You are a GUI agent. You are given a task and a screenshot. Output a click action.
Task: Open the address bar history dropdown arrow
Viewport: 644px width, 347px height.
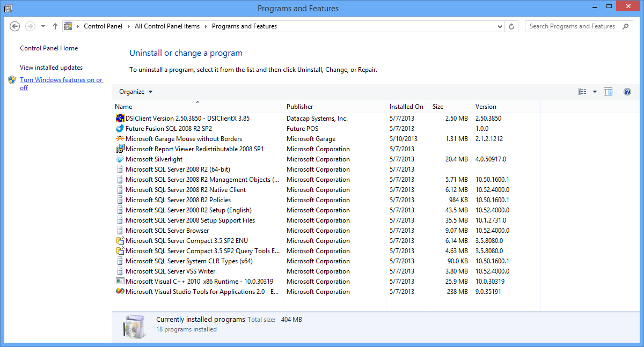[500, 26]
